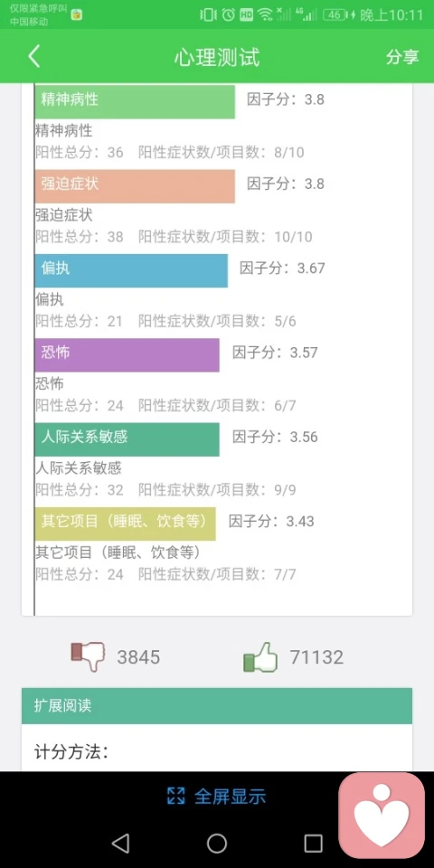Tap Android back navigation triangle
The width and height of the screenshot is (434, 868).
tap(120, 843)
